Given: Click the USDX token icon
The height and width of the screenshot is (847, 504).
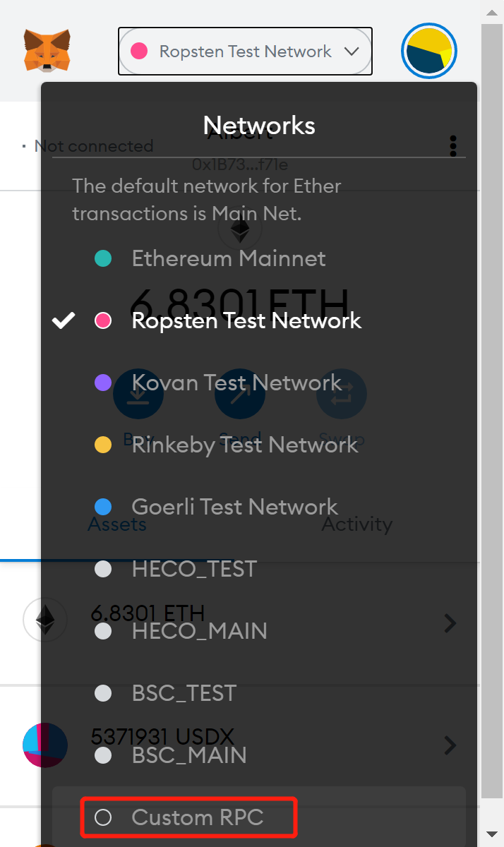Looking at the screenshot, I should [45, 745].
